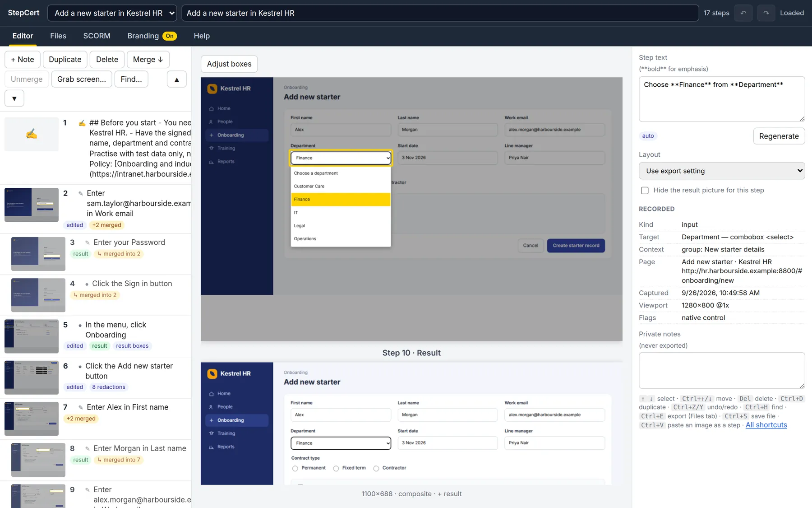Click the 'result boxes' tag on step 5
Screen dimensions: 812x508
point(132,346)
